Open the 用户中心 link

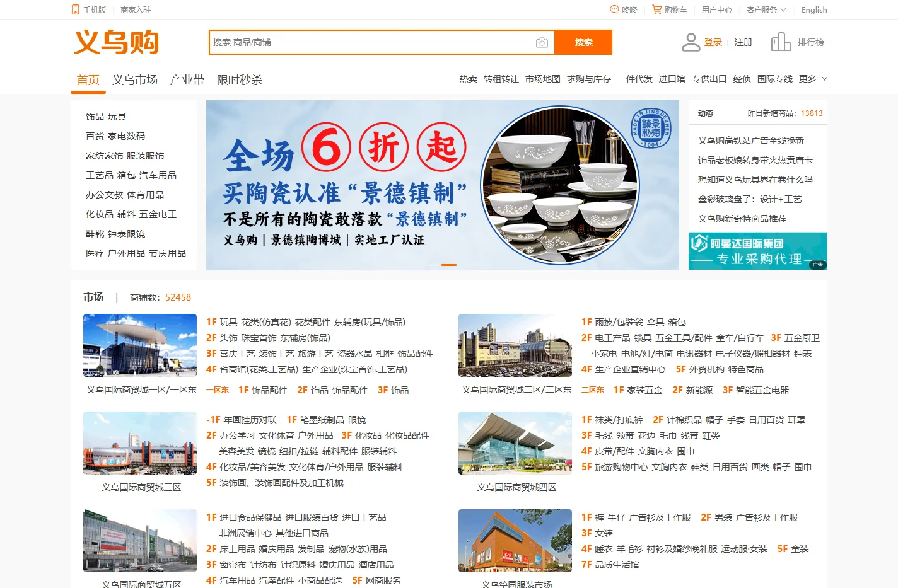tap(717, 9)
